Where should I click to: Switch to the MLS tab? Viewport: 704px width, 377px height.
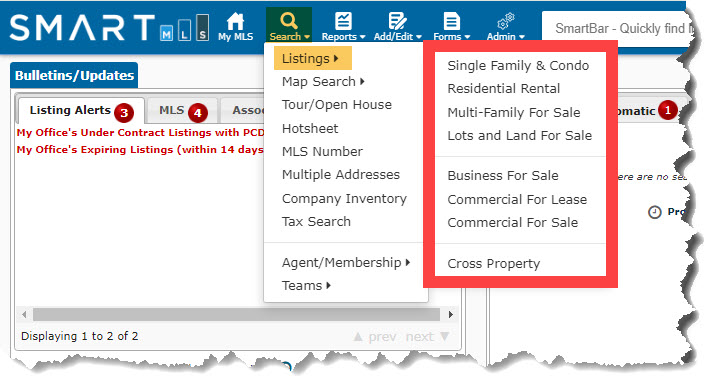point(183,110)
